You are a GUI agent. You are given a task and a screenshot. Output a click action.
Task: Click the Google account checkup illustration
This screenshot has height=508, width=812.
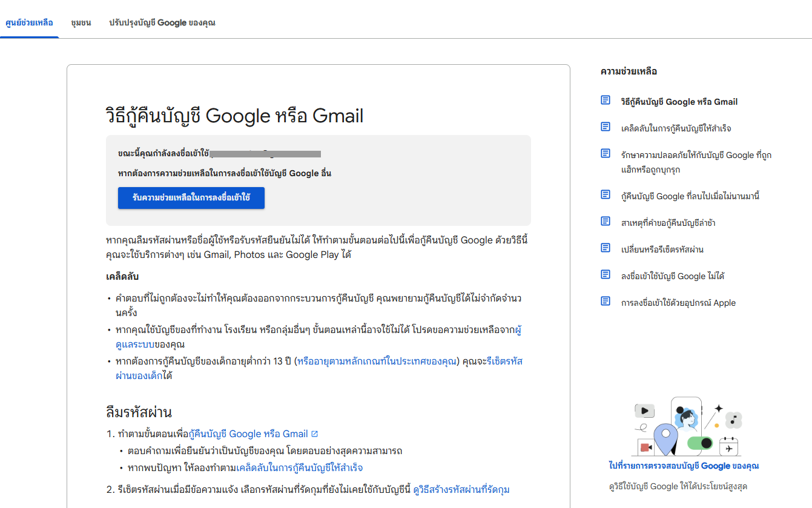(x=684, y=427)
